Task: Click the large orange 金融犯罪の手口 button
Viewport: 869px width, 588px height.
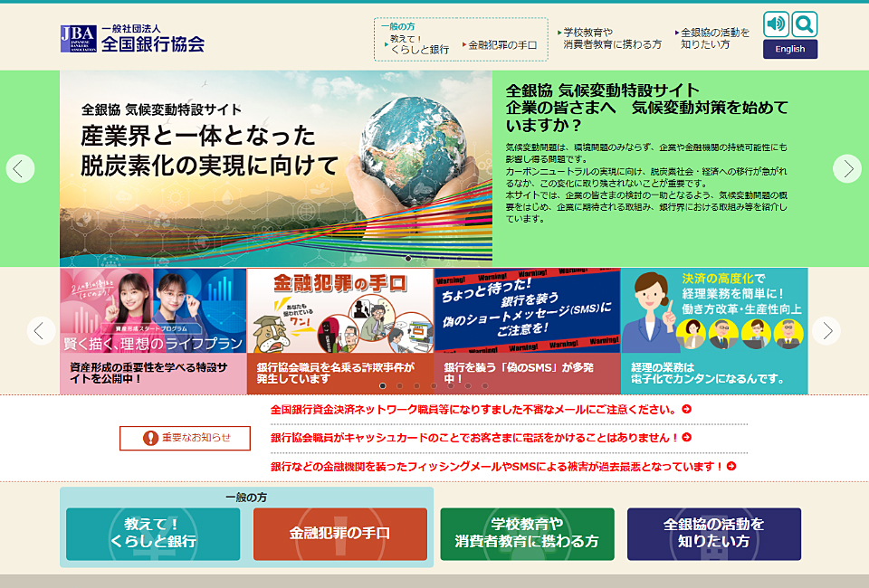Action: click(340, 535)
